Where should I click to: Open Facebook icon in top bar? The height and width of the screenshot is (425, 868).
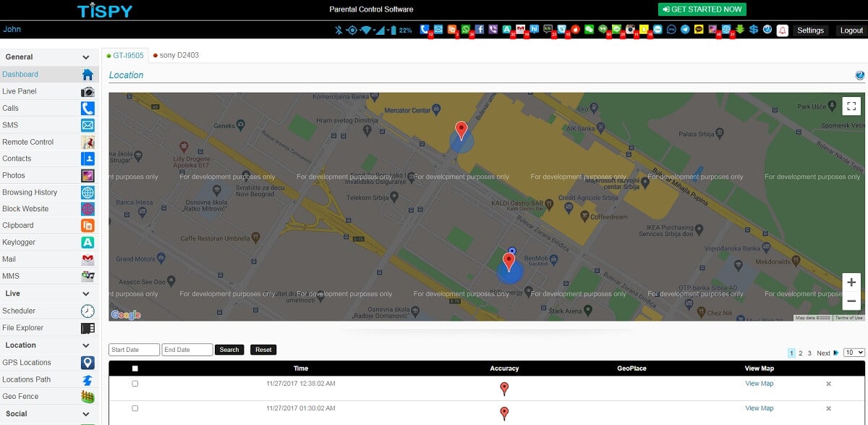(480, 30)
